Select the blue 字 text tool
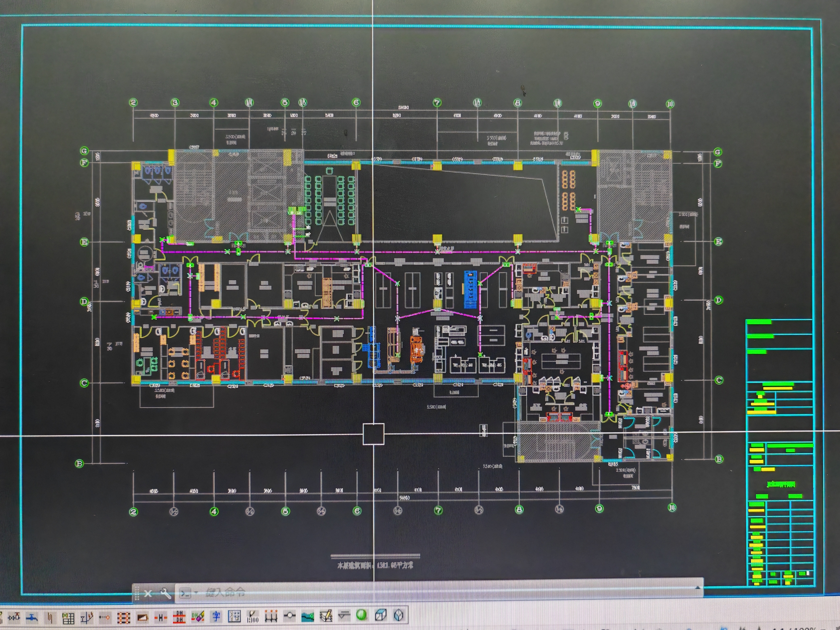Image resolution: width=840 pixels, height=630 pixels. point(216,616)
